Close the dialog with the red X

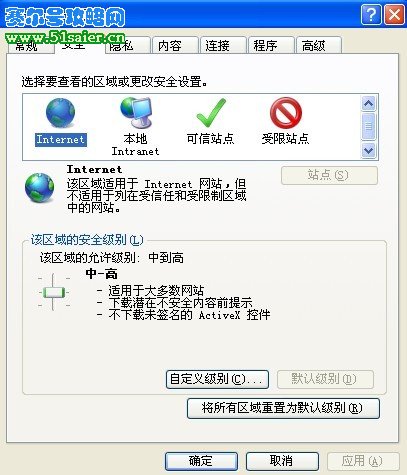click(394, 15)
